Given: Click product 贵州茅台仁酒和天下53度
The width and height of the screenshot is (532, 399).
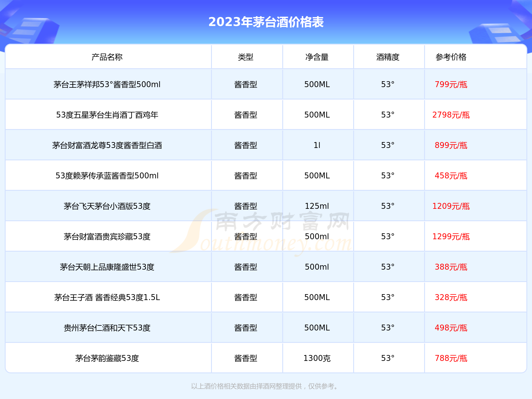Looking at the screenshot, I should point(107,328).
